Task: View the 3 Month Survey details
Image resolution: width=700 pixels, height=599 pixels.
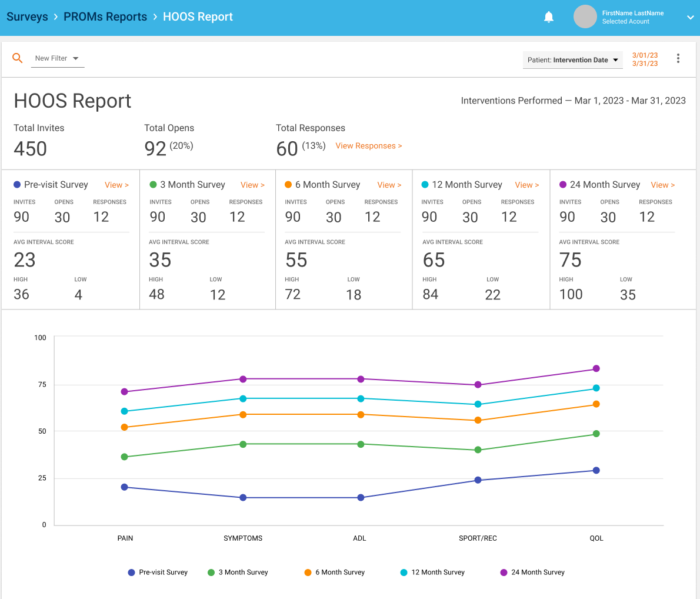Action: click(252, 185)
